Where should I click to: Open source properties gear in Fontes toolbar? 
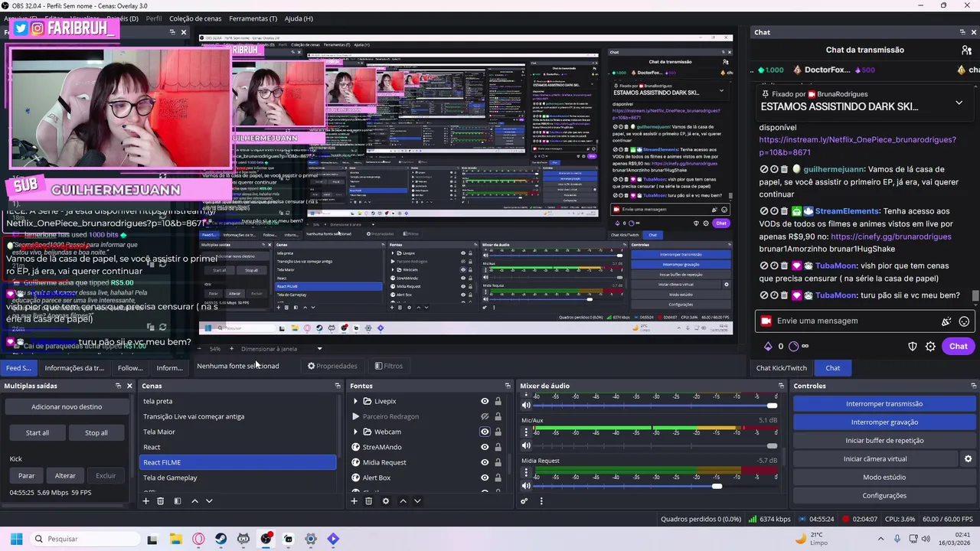point(385,501)
